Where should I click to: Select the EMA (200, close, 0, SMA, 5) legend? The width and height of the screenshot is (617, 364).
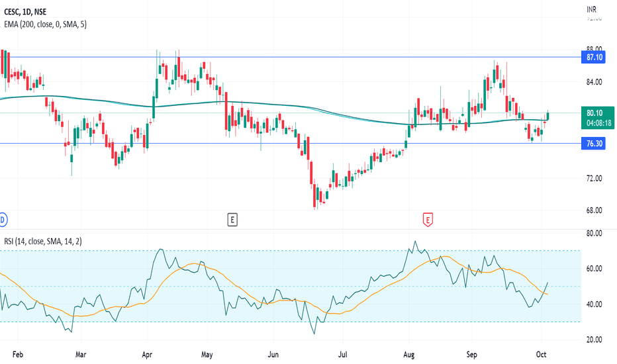45,24
